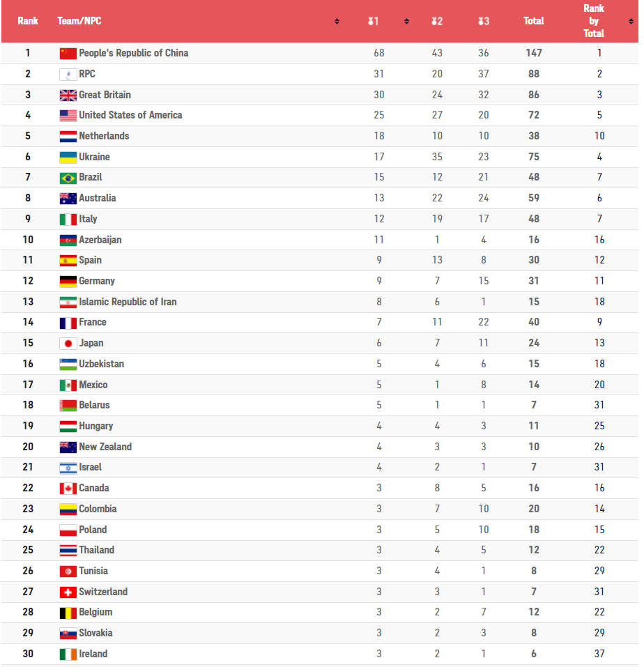Open the United States of America link
644x667 pixels.
pos(130,115)
